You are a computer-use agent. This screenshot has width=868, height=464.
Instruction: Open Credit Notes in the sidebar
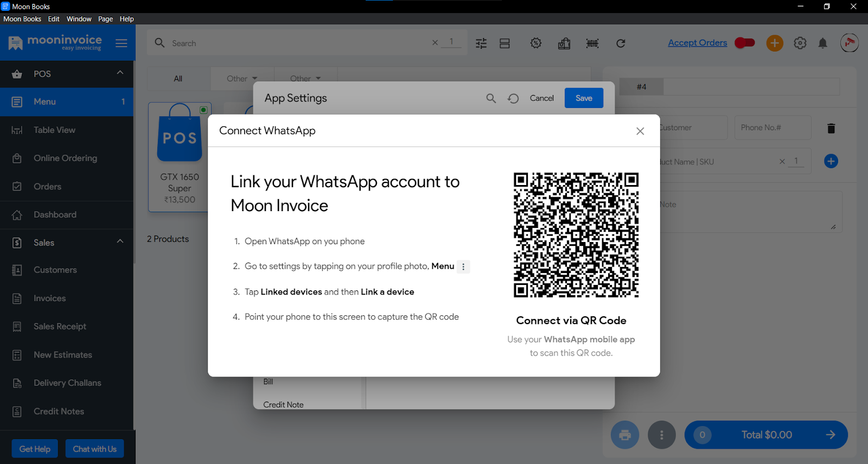point(67,411)
